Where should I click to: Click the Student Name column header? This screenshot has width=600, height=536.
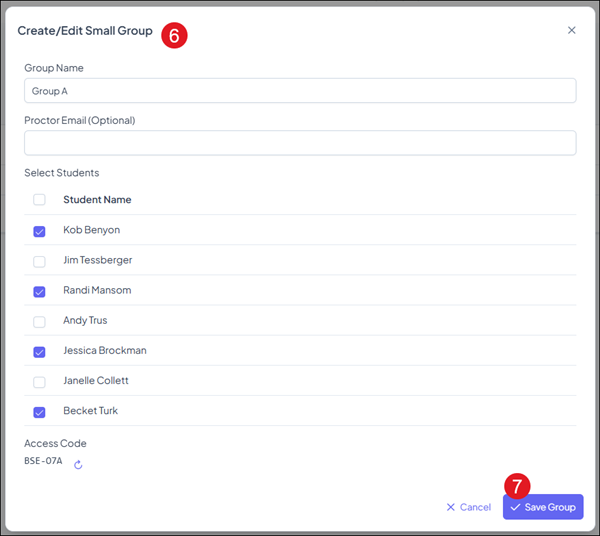tap(97, 200)
